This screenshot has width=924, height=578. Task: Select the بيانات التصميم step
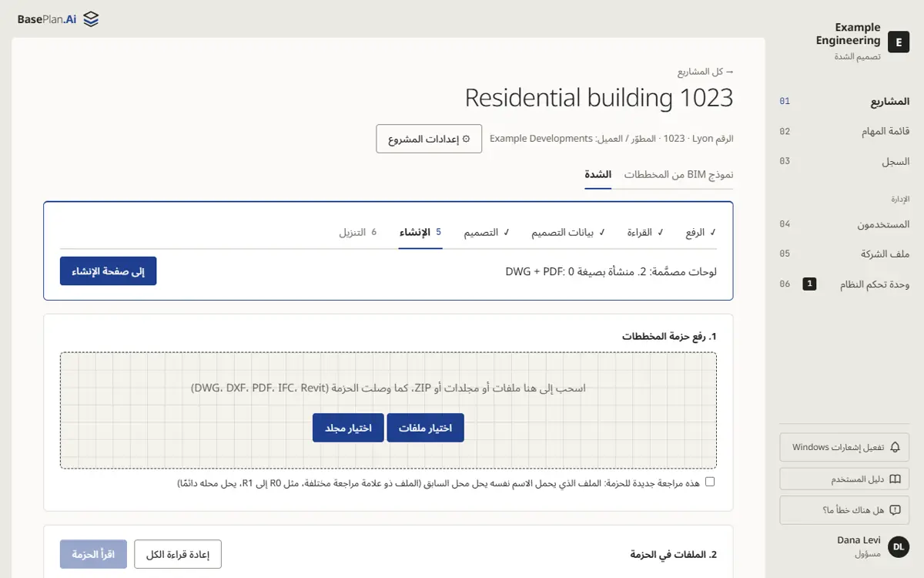(x=568, y=232)
